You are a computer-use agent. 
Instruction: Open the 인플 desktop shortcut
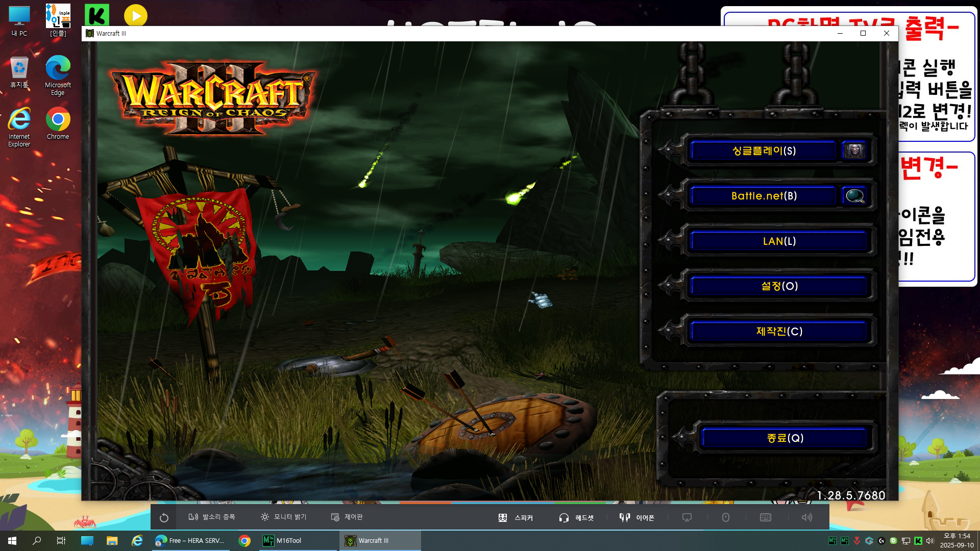coord(58,20)
